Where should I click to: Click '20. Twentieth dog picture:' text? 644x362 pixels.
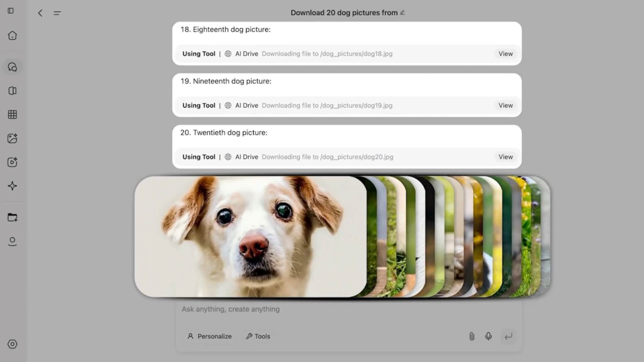(x=224, y=133)
